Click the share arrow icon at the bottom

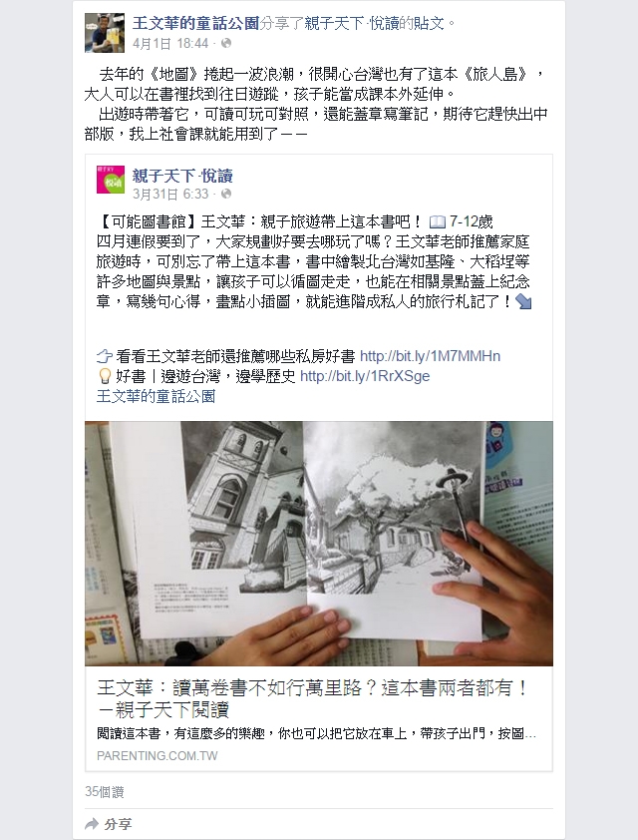92,823
